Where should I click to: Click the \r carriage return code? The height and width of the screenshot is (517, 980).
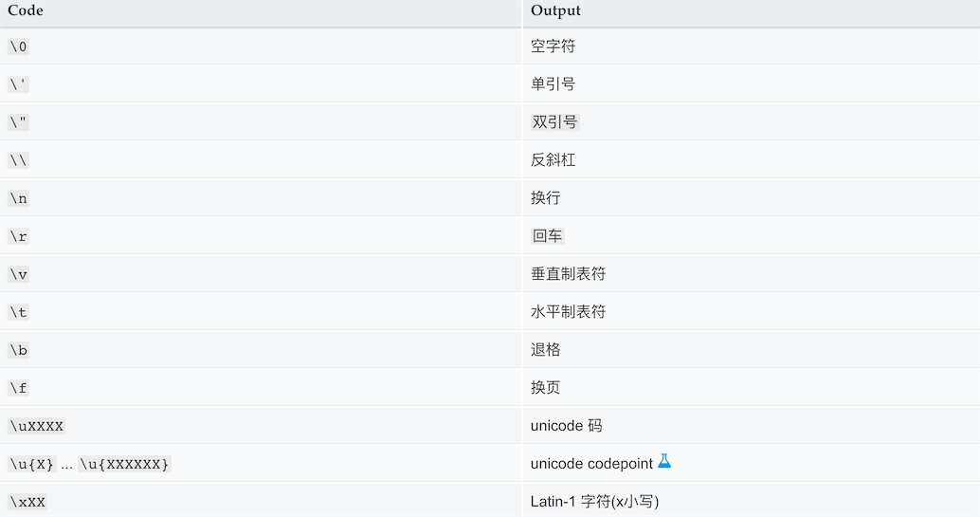point(19,236)
